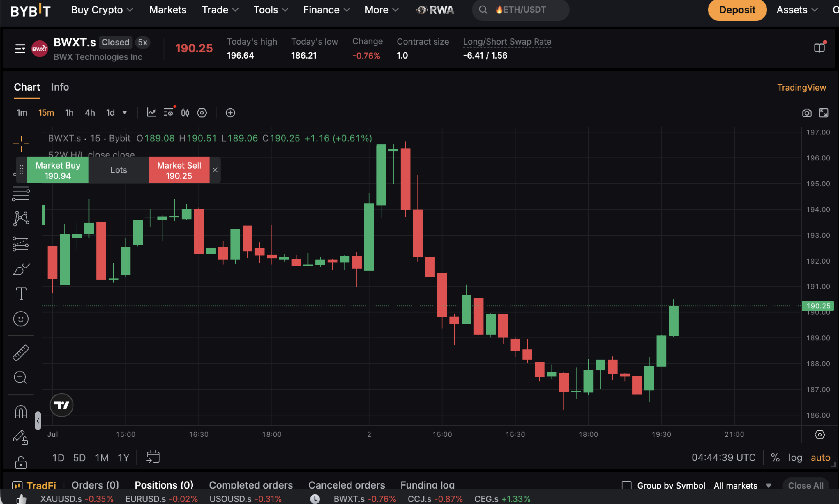Expand the Trade dropdown menu
839x504 pixels.
tap(220, 10)
